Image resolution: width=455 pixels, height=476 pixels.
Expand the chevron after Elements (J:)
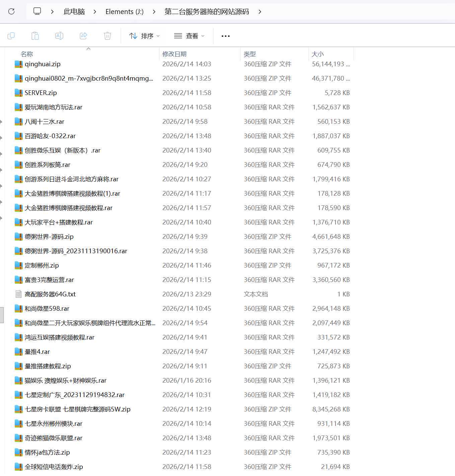pos(154,12)
